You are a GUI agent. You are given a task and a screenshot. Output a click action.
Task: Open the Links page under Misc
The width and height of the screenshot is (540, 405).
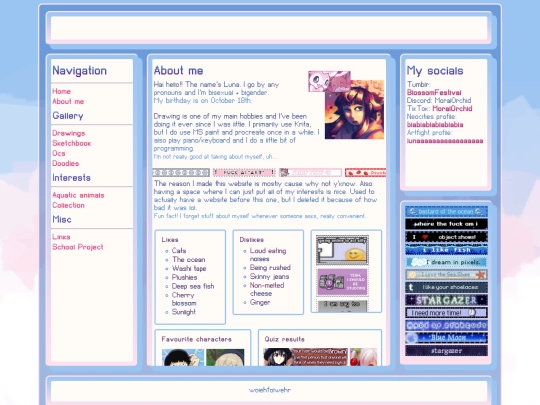(61, 237)
